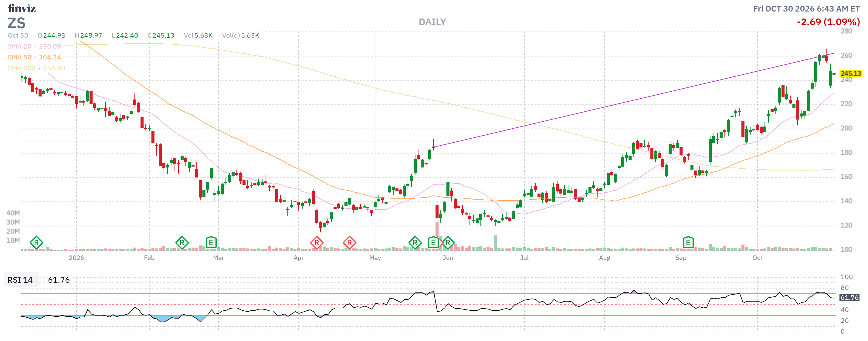This screenshot has height=341, width=868.
Task: Click the 40M label on the volume axis
Action: pyautogui.click(x=13, y=213)
